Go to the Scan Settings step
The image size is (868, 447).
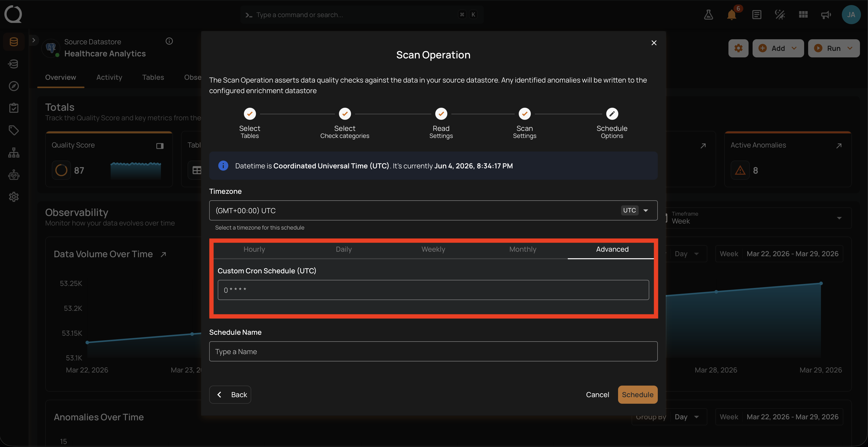tap(525, 123)
